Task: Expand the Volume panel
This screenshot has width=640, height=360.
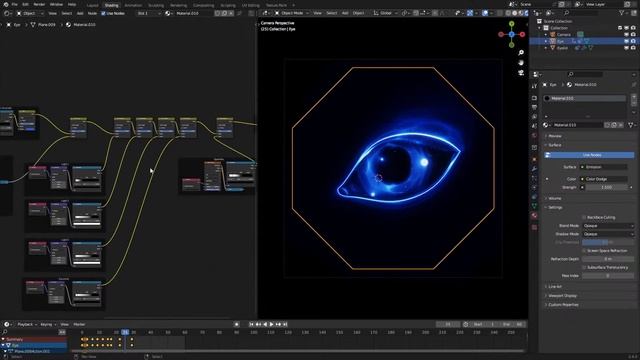Action: [554, 198]
